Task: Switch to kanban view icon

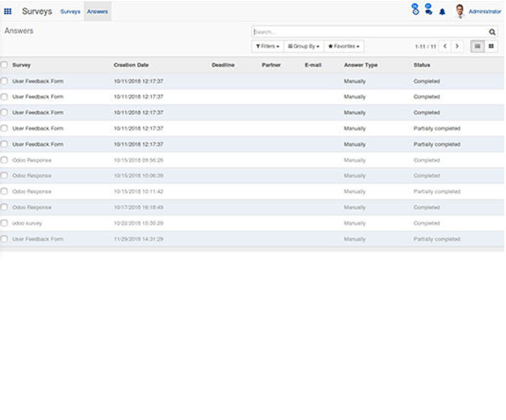Action: [x=491, y=46]
